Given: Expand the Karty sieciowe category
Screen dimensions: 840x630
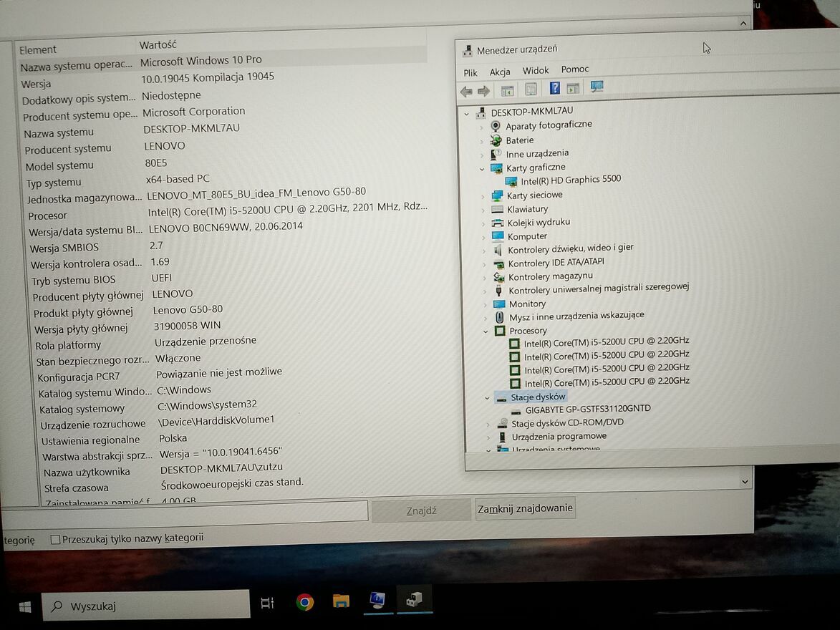Looking at the screenshot, I should pyautogui.click(x=483, y=195).
